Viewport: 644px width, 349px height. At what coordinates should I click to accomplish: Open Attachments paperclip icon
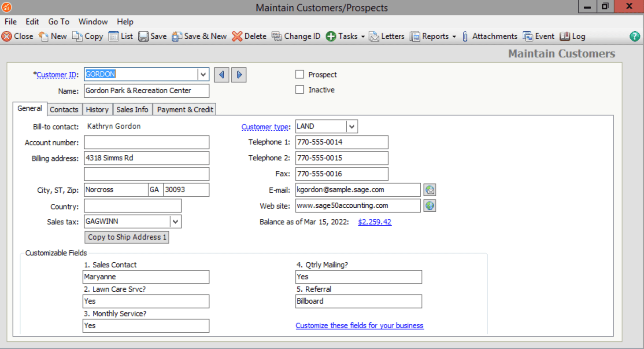point(465,37)
